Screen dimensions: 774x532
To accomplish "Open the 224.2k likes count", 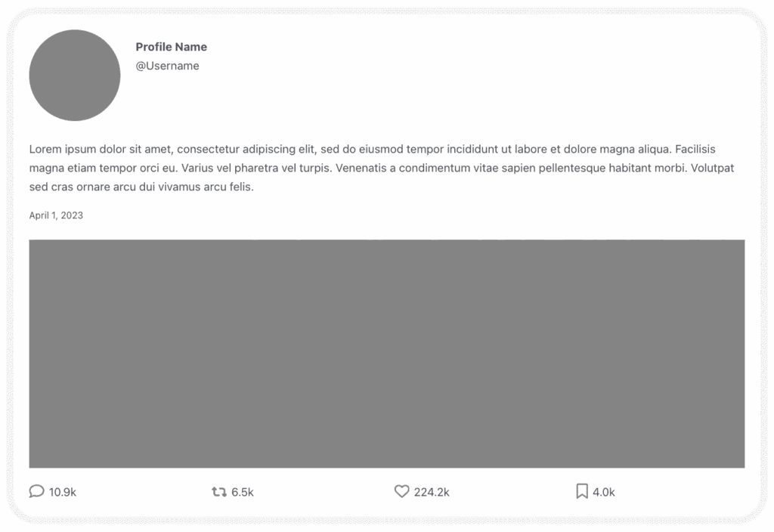I will (x=432, y=491).
